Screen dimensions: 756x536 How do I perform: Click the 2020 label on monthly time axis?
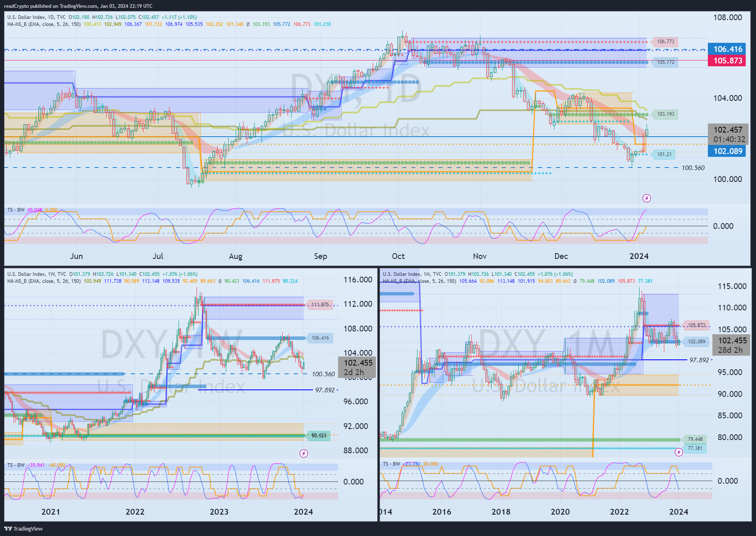click(560, 512)
